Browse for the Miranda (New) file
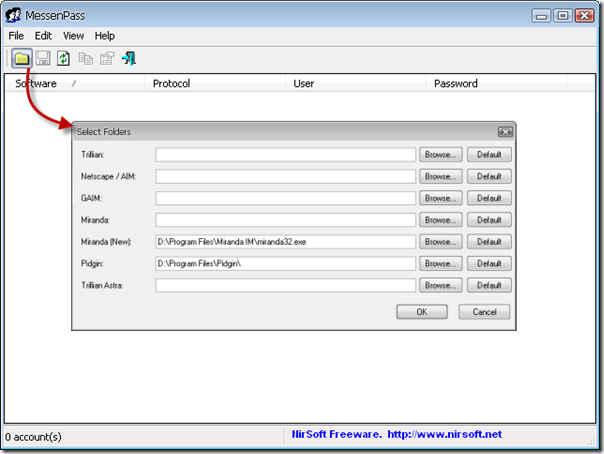604x454 pixels. pos(441,242)
